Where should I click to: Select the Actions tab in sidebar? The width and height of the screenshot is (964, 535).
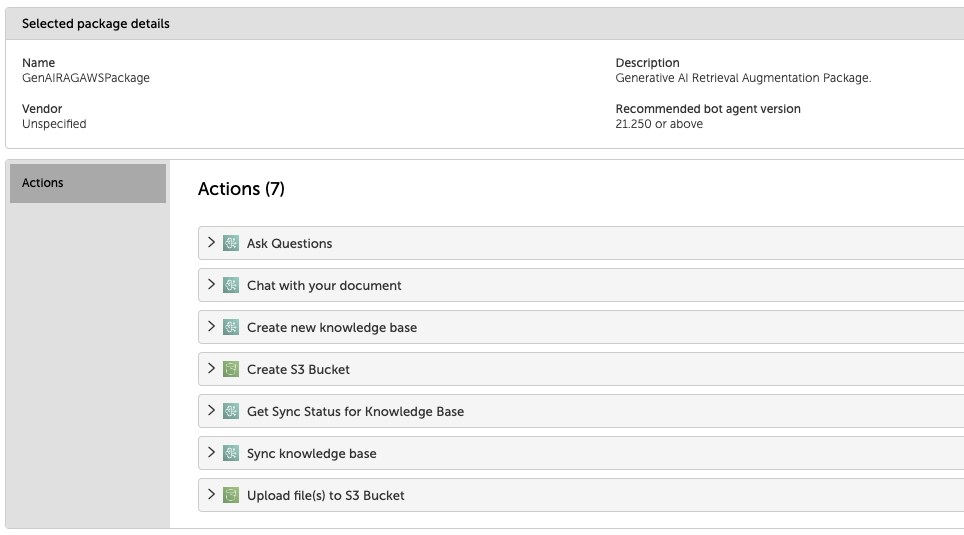pyautogui.click(x=88, y=184)
